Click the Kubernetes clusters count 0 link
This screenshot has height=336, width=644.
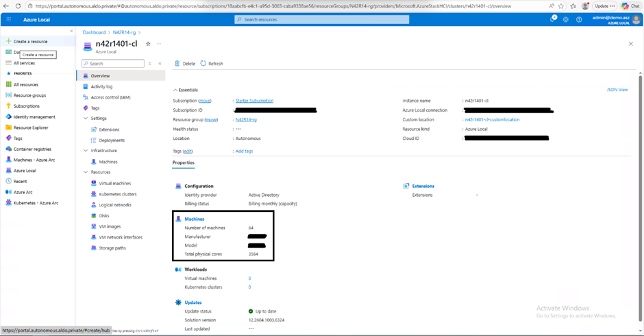point(249,287)
